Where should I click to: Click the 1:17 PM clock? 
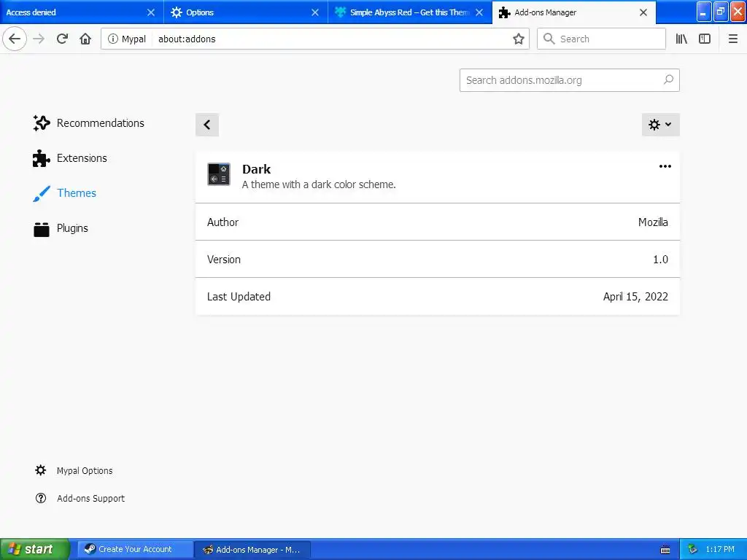(x=720, y=550)
